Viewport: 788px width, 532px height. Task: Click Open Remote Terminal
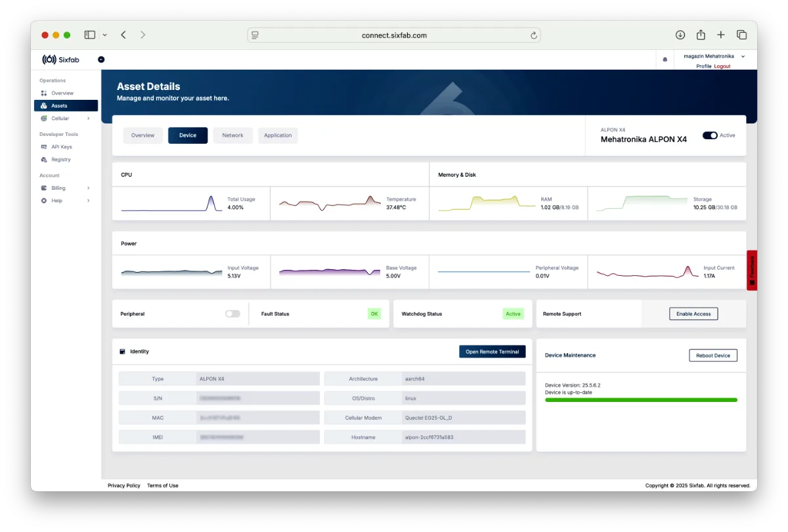tap(492, 351)
